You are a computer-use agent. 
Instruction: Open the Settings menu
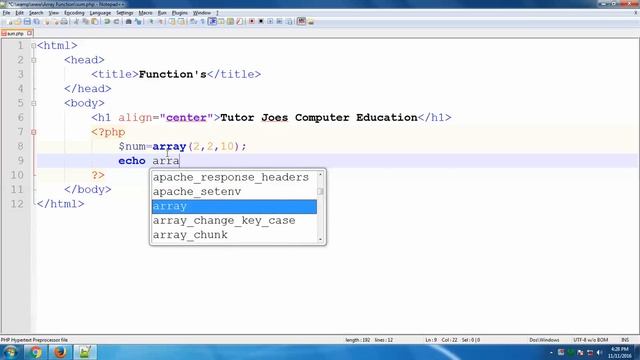[124, 13]
